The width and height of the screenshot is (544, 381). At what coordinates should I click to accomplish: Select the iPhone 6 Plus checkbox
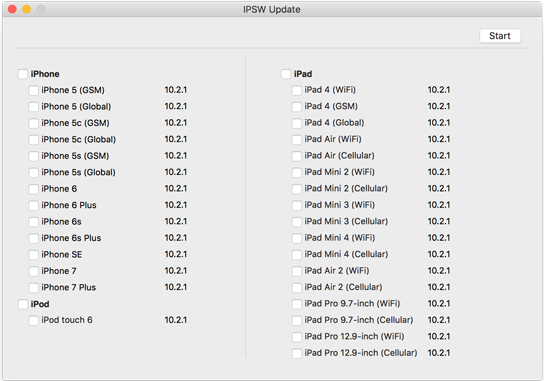pyautogui.click(x=34, y=205)
